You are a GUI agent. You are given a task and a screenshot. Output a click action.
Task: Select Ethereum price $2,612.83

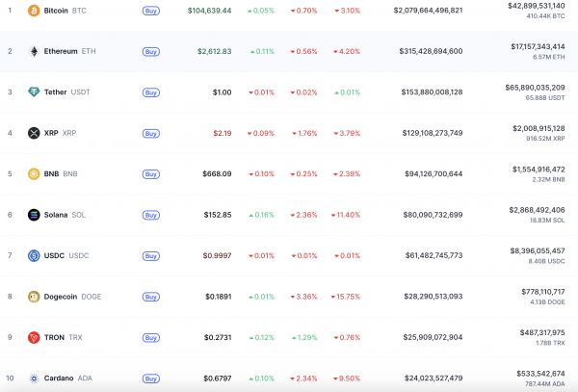click(214, 51)
